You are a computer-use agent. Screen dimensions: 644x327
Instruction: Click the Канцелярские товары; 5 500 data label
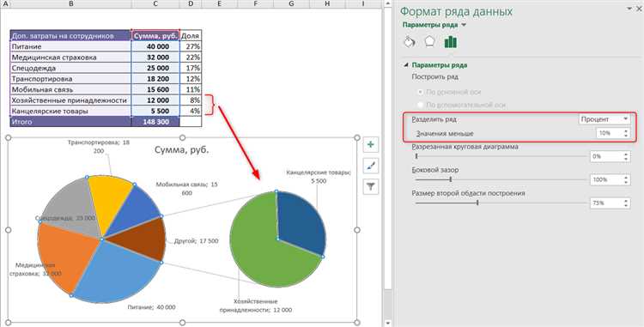[319, 177]
